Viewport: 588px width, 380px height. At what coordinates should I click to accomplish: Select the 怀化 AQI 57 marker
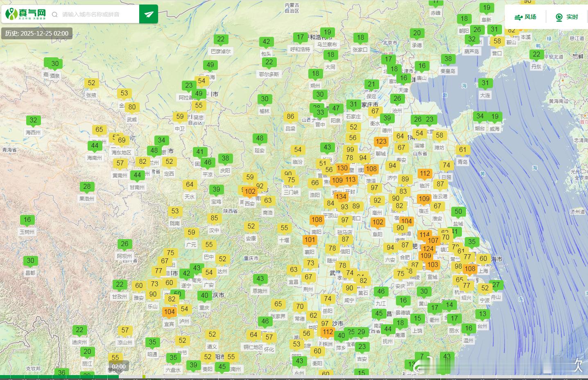[x=269, y=338]
